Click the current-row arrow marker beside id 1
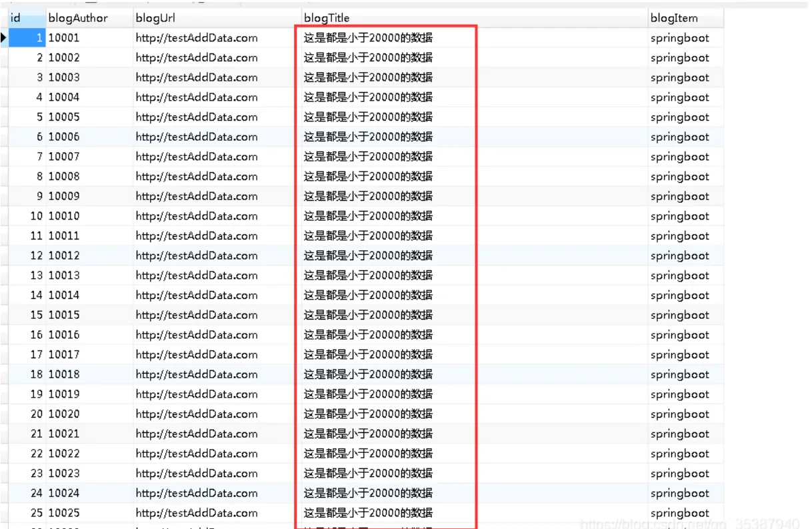 [4, 38]
